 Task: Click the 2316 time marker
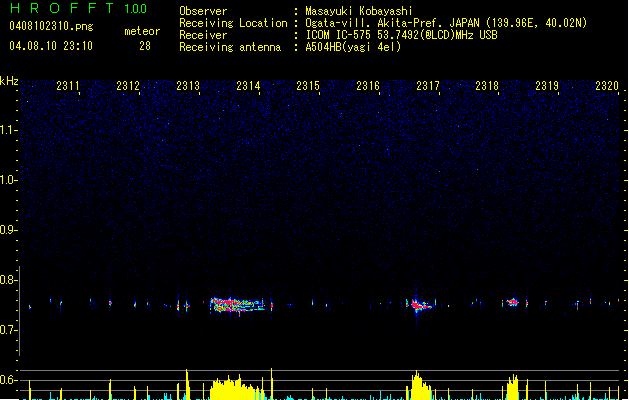point(368,86)
